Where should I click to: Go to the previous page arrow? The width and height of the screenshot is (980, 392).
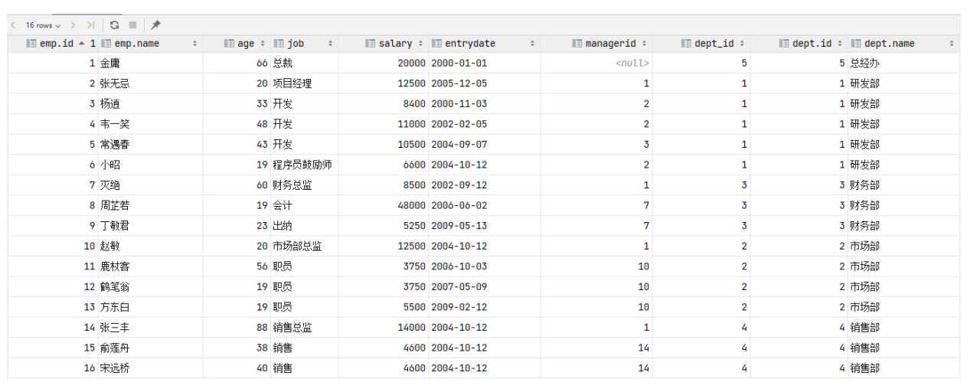(13, 25)
